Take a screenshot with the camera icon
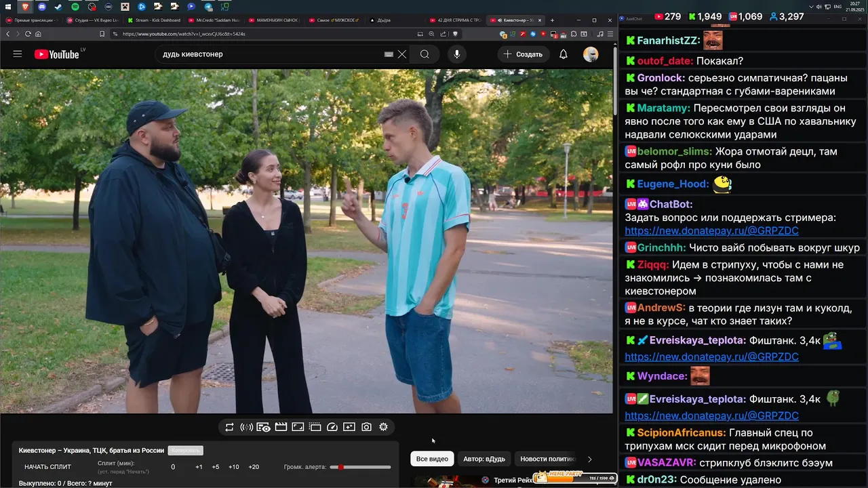Screen dimensions: 868x488 tap(366, 427)
